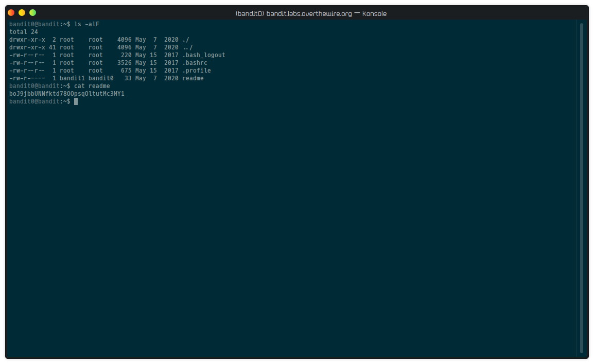Click the 'total 24' output line
594x364 pixels.
click(x=24, y=32)
